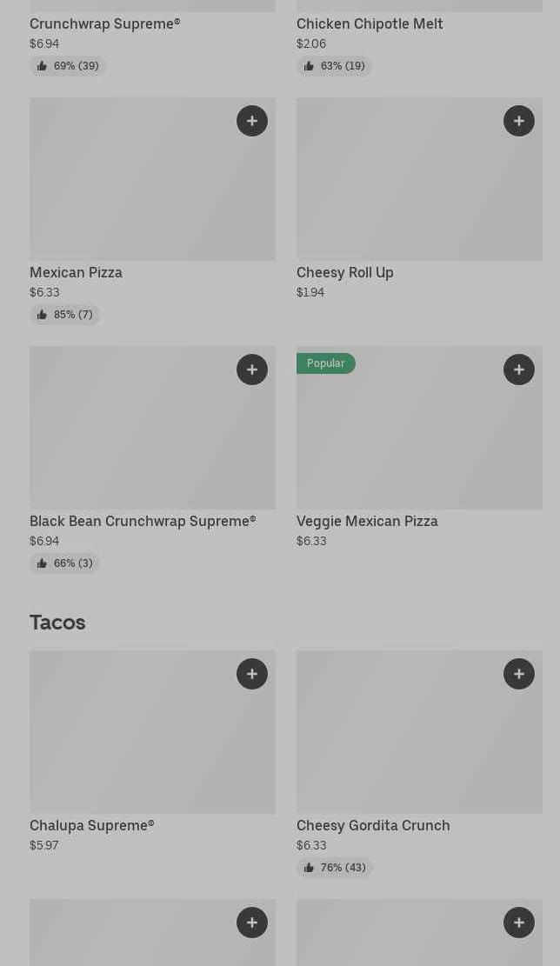Add Chalupa Supreme to order
Image resolution: width=560 pixels, height=966 pixels.
click(252, 674)
